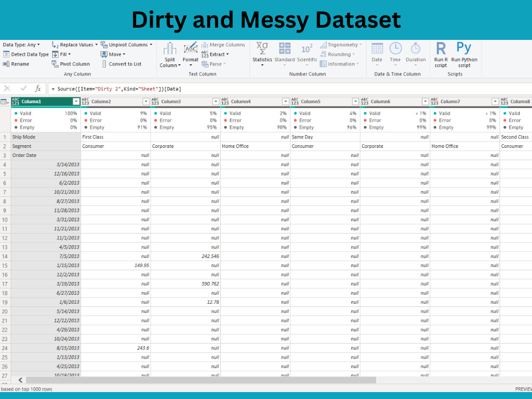Click Column6 ABC123 data type icon
532x399 pixels.
[x=365, y=102]
